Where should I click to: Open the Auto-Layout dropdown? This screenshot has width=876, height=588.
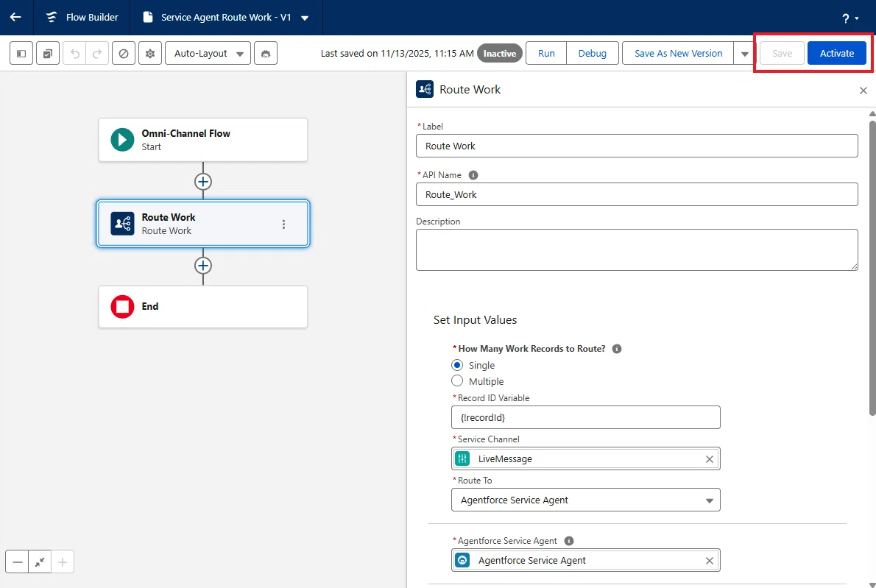(208, 54)
